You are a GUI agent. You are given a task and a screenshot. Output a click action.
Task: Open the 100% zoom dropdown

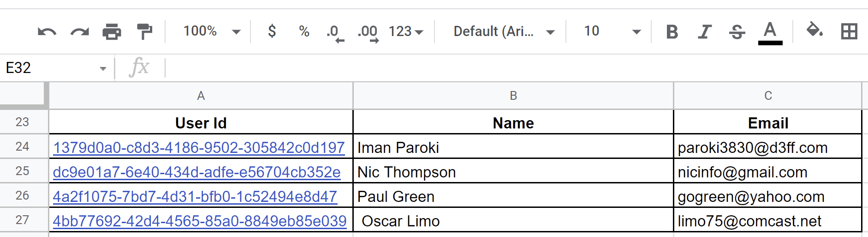212,31
